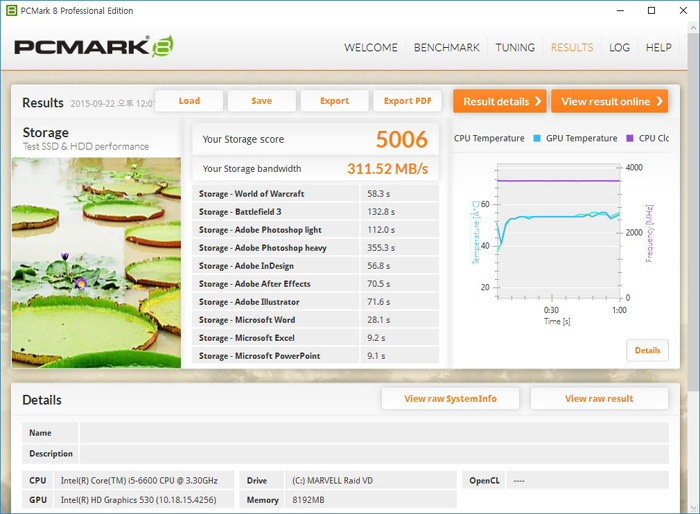Viewport: 700px width, 514px height.
Task: Click the Name input field
Action: 374,433
